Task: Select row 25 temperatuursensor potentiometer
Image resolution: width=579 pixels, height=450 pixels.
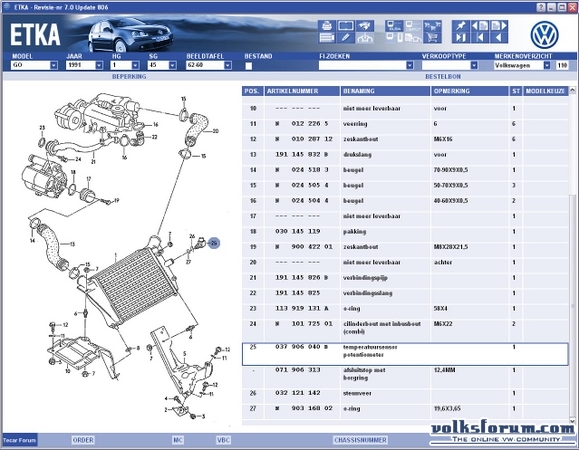Action: coord(405,354)
